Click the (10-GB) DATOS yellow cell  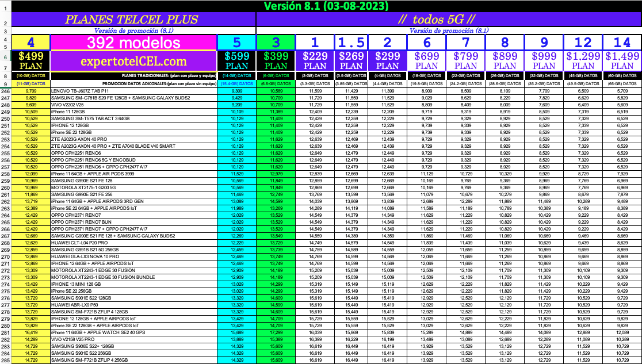pyautogui.click(x=31, y=76)
